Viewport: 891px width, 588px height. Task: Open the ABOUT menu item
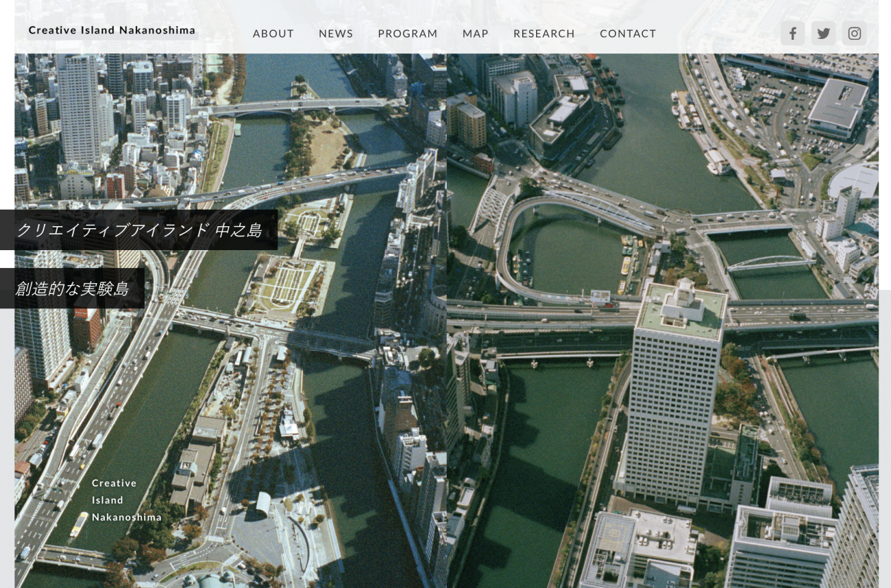pyautogui.click(x=273, y=34)
